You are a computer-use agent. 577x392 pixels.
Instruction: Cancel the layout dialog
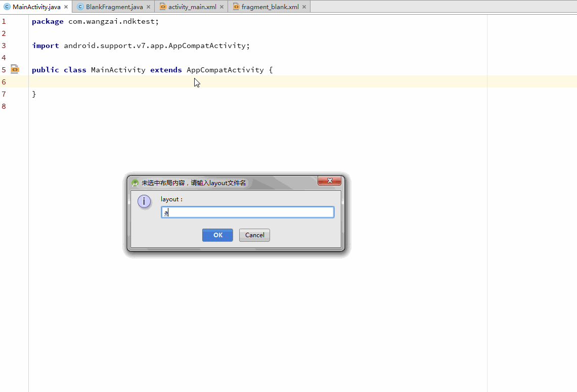254,235
